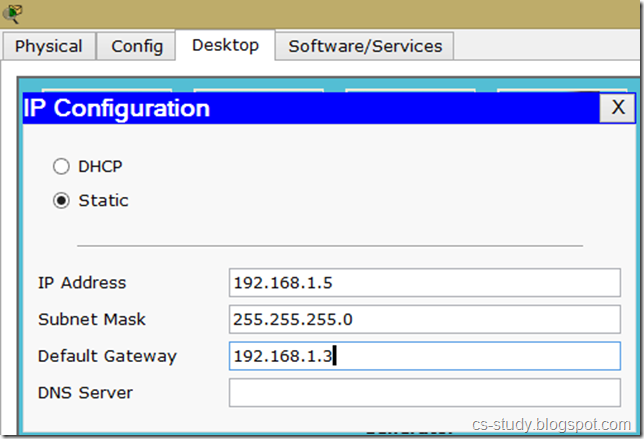This screenshot has height=439, width=644.
Task: Select the Desktop tab
Action: [x=225, y=45]
